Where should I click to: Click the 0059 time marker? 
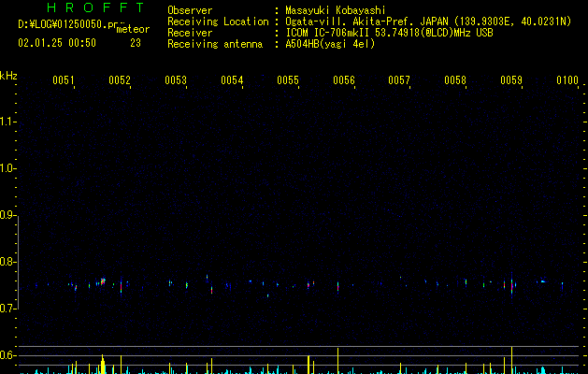511,80
